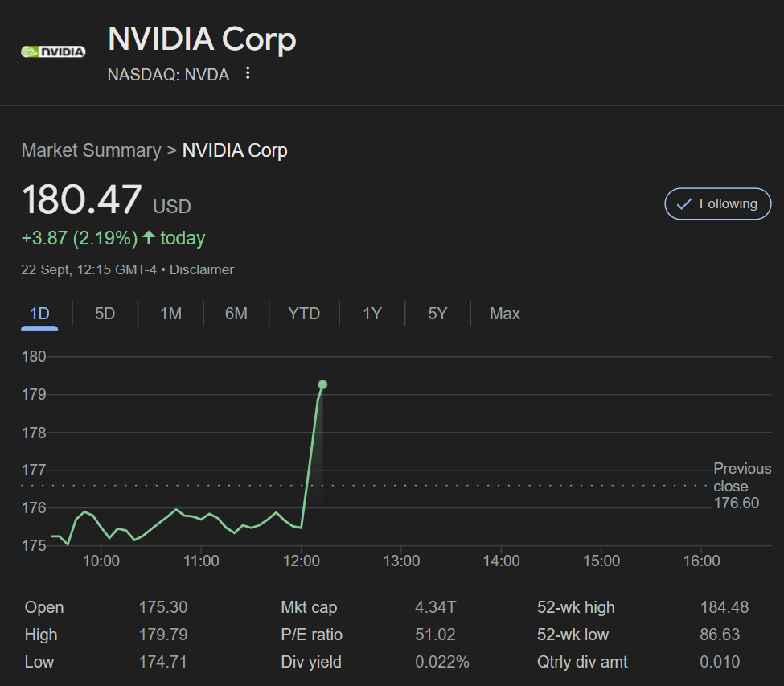Switch to the 1M chart range
784x686 pixels.
(170, 314)
